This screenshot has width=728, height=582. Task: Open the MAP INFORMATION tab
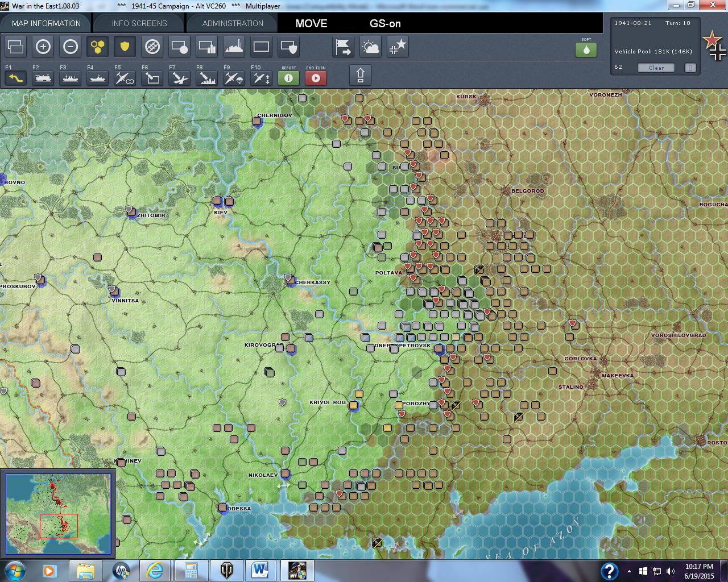click(46, 23)
